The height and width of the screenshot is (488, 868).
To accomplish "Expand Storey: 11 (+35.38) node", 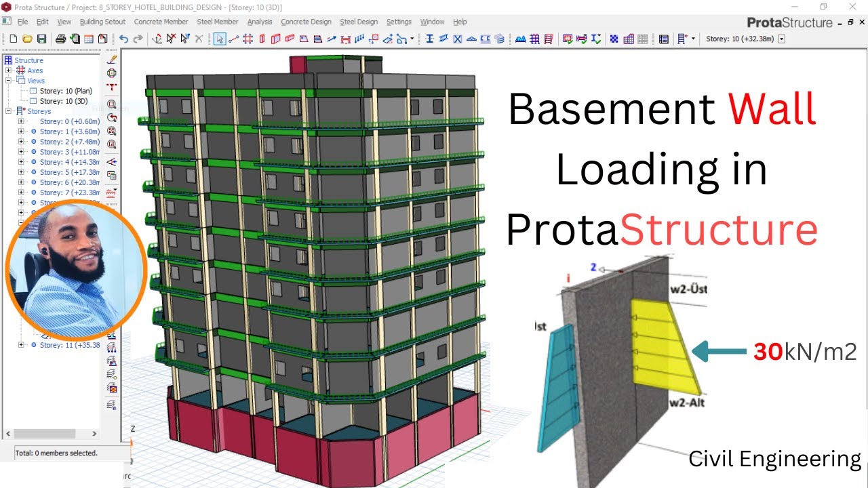I will (21, 345).
